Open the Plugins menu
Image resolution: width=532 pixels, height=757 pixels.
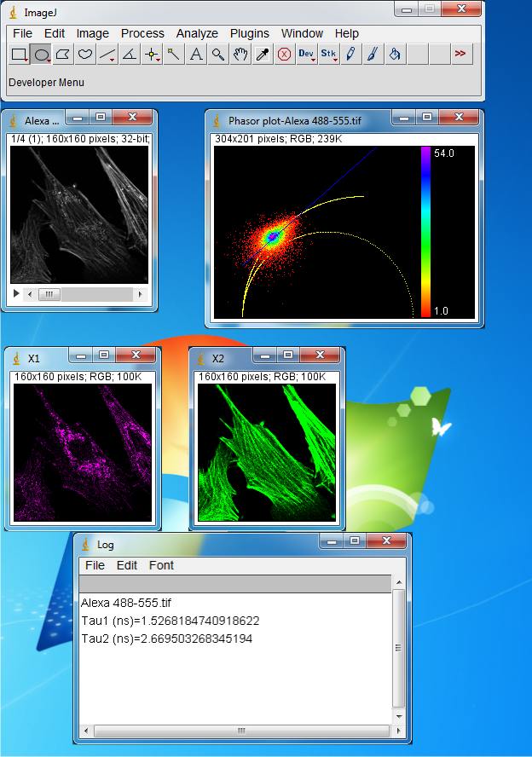click(250, 33)
